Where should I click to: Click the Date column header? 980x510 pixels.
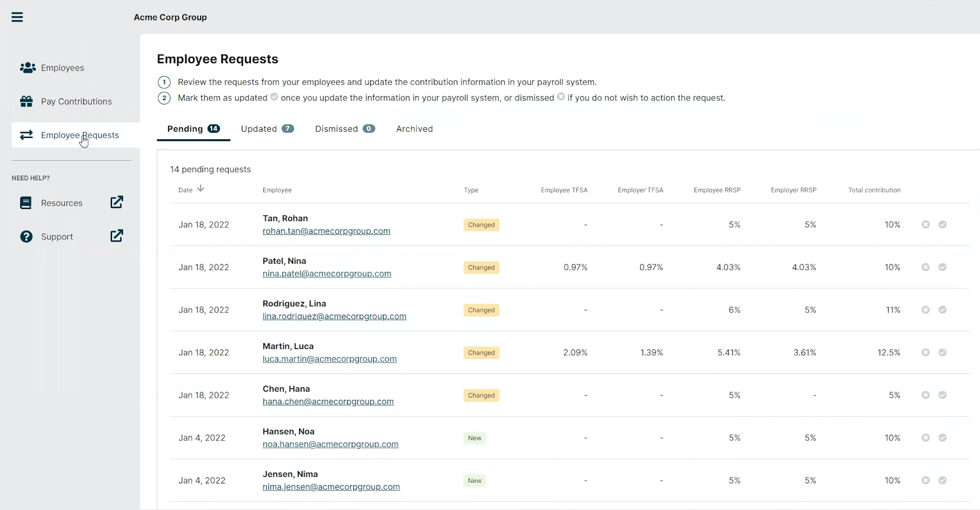185,190
